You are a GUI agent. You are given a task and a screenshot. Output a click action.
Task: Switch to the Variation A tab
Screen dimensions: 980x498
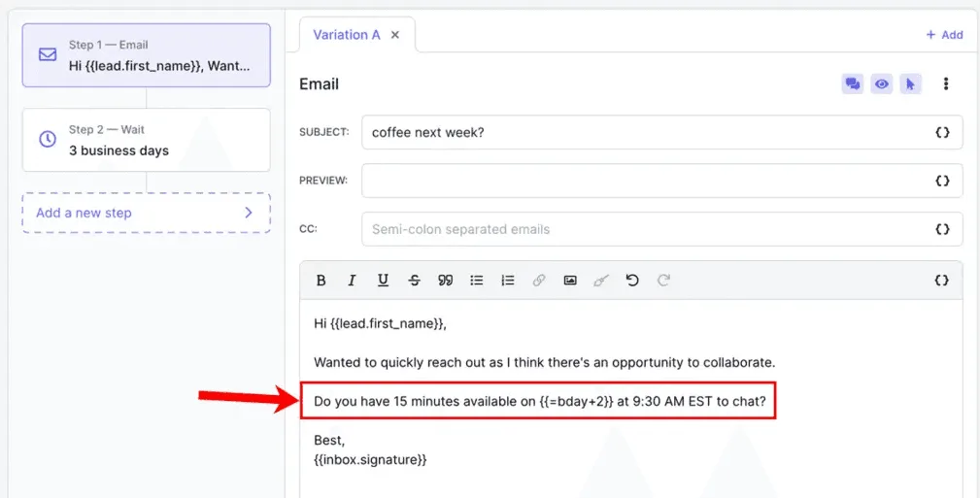(x=347, y=35)
